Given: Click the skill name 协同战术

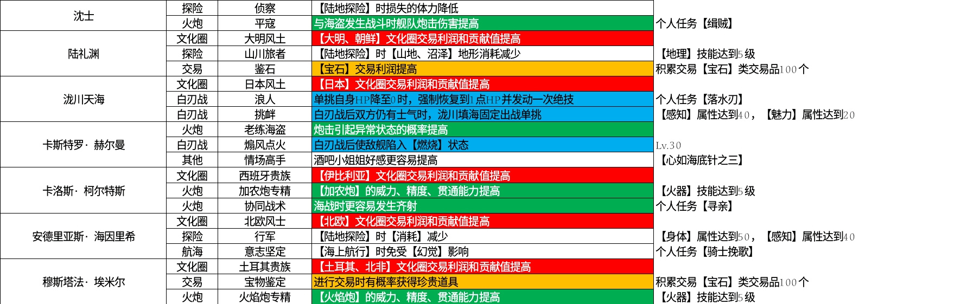Looking at the screenshot, I should click(265, 206).
